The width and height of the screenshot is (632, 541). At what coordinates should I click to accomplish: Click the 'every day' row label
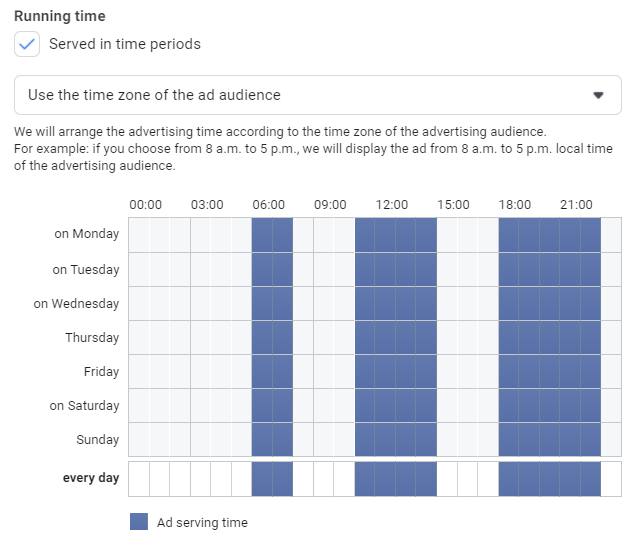pos(91,478)
